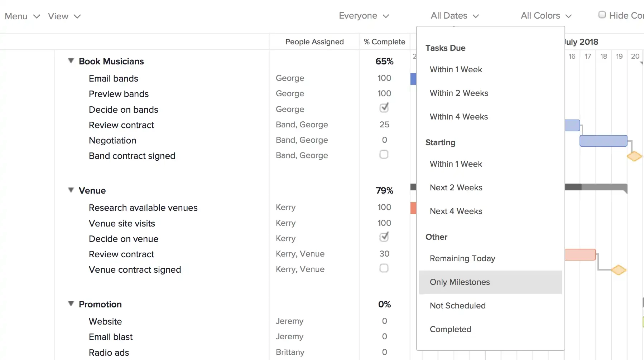Screen dimensions: 644x360
Task: Click the blue Negotiation task bar
Action: coord(604,141)
